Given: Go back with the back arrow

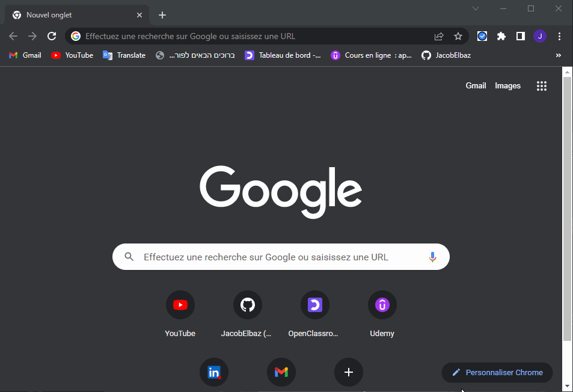Looking at the screenshot, I should [x=13, y=36].
